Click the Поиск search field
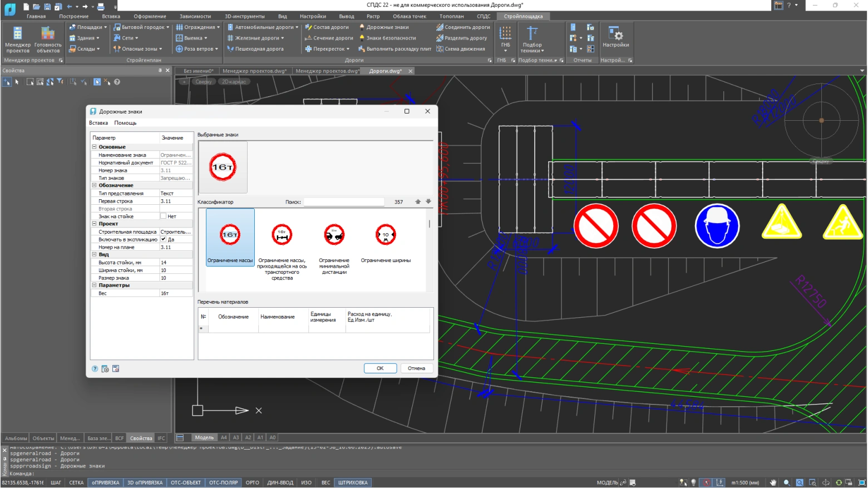 pyautogui.click(x=344, y=202)
